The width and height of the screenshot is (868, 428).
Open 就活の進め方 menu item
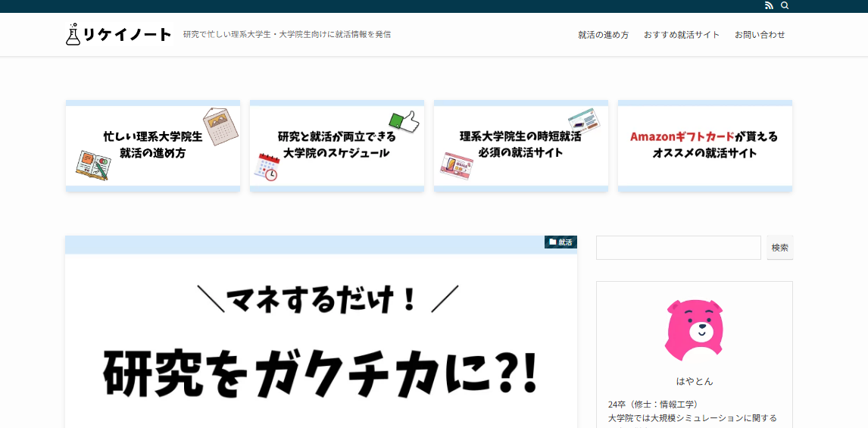coord(604,35)
